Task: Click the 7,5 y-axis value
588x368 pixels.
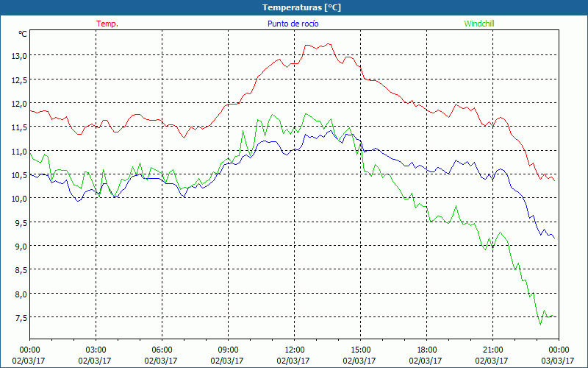Action: (21, 318)
